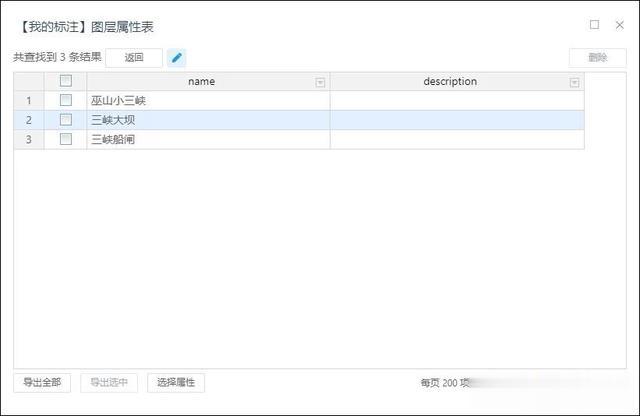Select the 巫山小三峡 name cell

(x=208, y=100)
